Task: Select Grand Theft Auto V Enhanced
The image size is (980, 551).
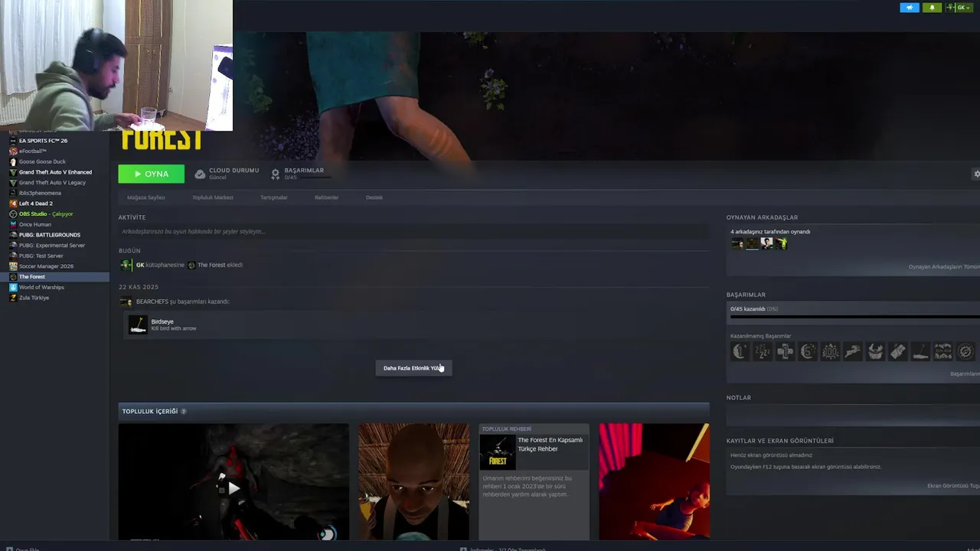Action: pyautogui.click(x=55, y=172)
